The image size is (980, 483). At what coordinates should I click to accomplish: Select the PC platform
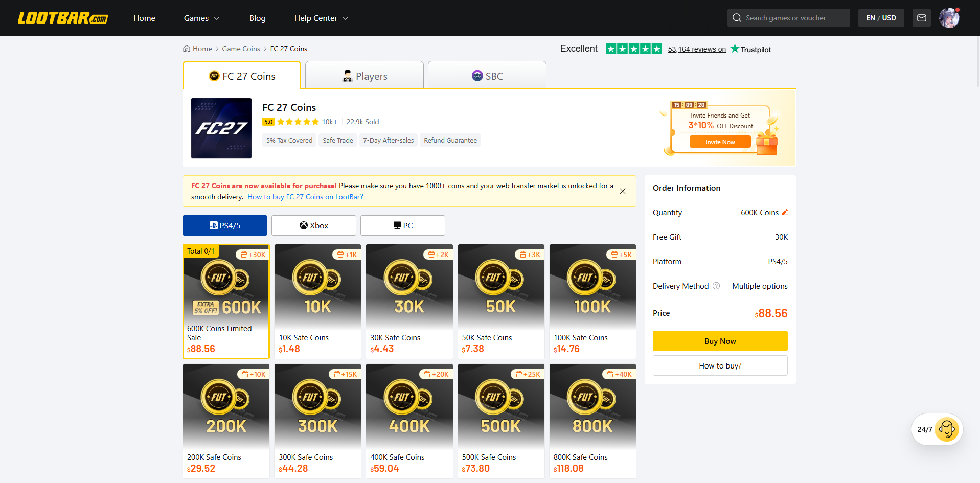coord(403,225)
